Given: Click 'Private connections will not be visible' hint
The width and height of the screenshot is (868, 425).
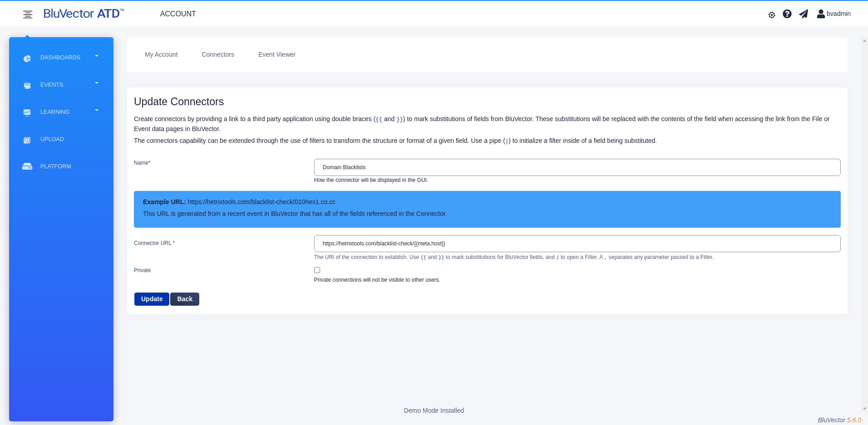Looking at the screenshot, I should click(377, 280).
